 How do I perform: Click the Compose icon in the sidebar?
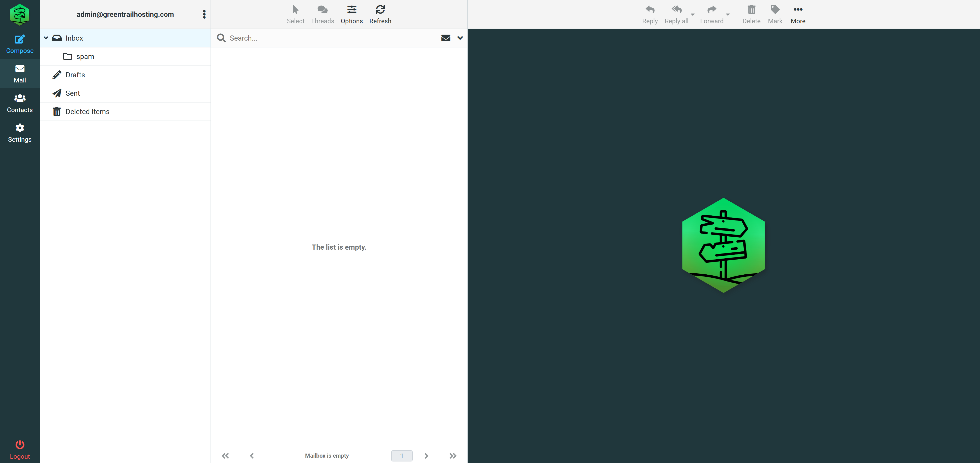[20, 39]
